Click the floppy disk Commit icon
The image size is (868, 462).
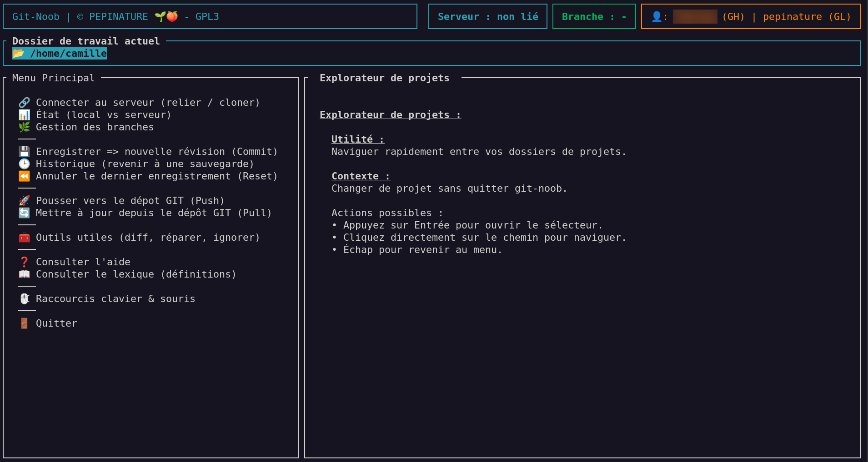(x=24, y=152)
